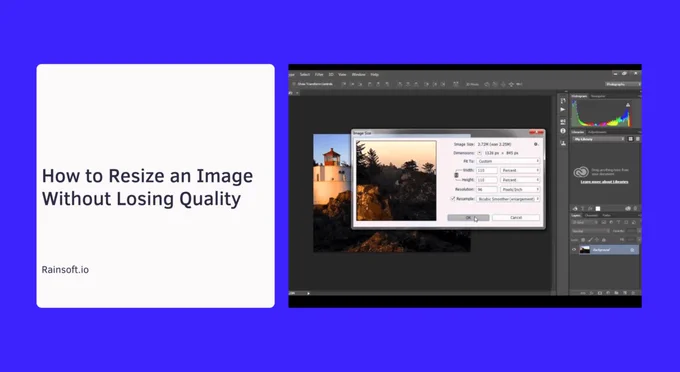Viewport: 680px width, 372px height.
Task: Click the Auto-Align Layers icon
Action: pyautogui.click(x=456, y=84)
